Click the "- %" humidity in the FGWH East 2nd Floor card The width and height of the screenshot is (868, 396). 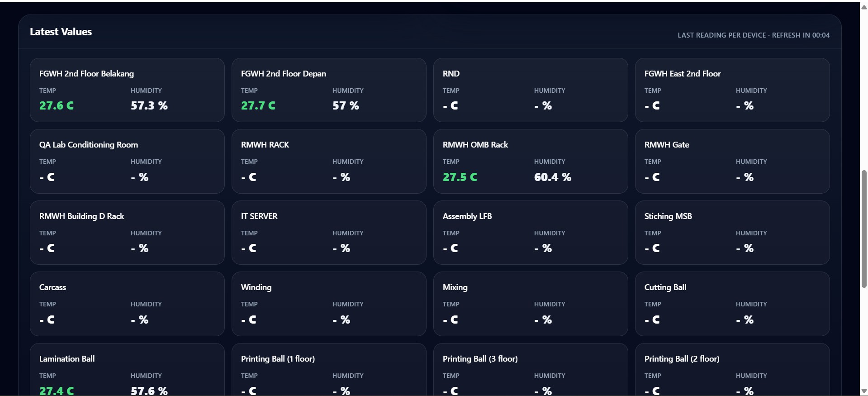point(745,106)
